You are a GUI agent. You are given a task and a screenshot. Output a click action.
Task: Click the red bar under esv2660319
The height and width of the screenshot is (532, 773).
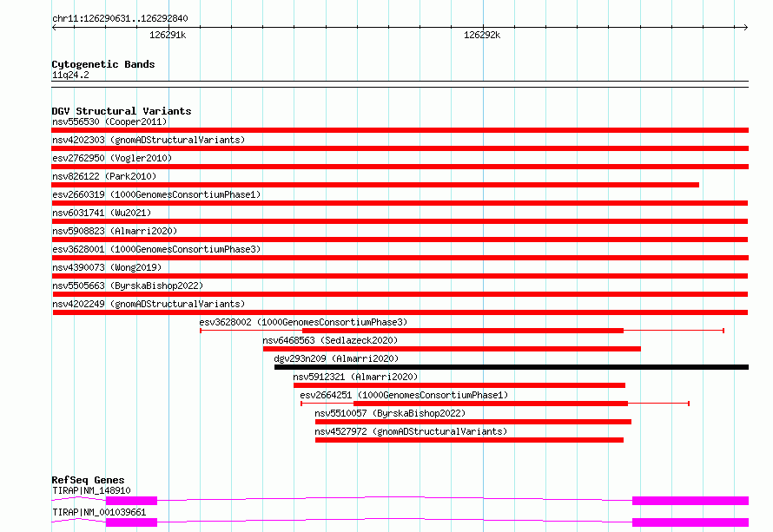click(x=400, y=203)
